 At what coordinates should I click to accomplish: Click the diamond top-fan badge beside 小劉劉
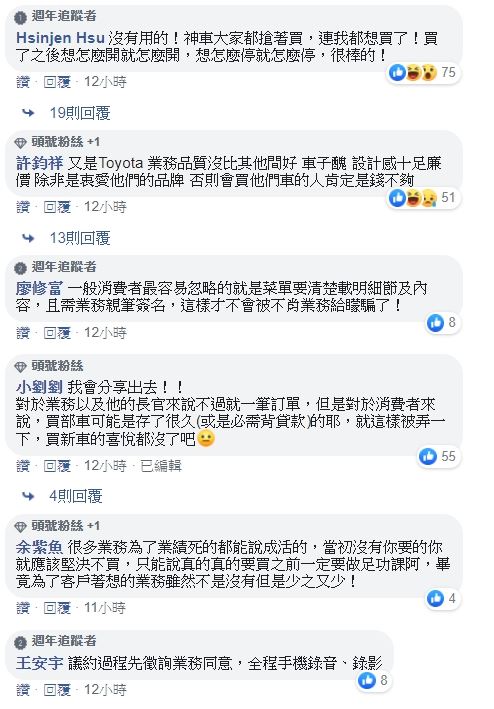pos(20,366)
